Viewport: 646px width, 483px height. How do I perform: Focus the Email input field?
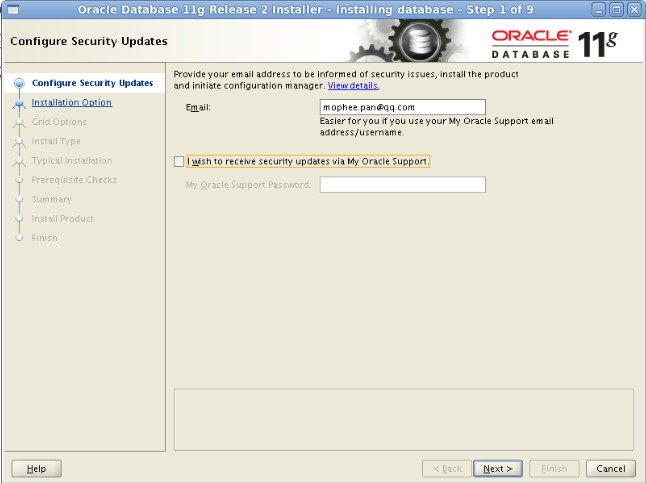(403, 107)
